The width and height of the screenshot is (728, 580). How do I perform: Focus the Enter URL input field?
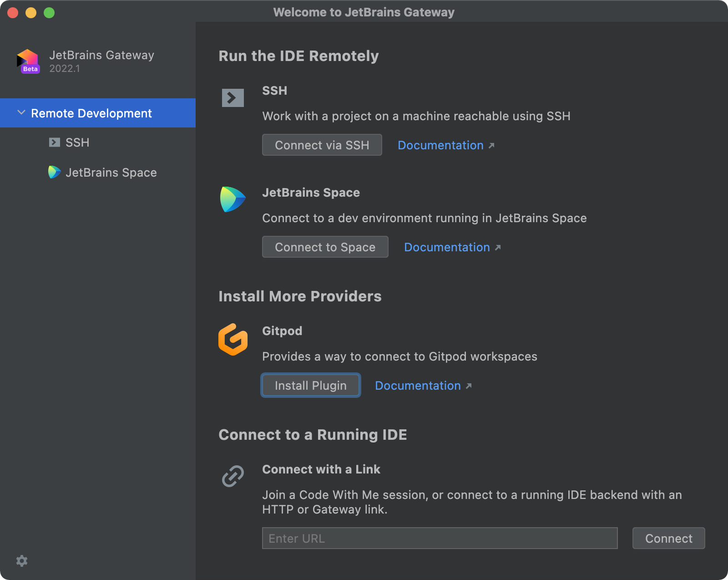coord(440,539)
